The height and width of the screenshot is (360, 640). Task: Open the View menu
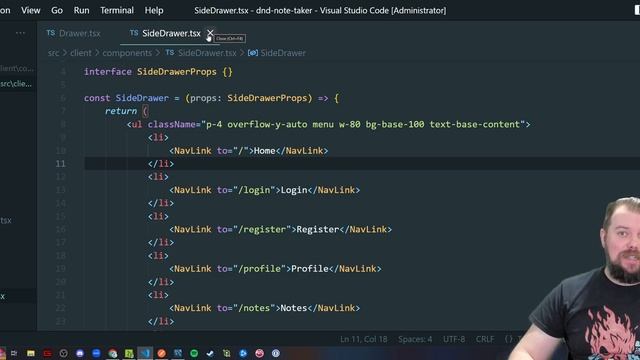31,10
